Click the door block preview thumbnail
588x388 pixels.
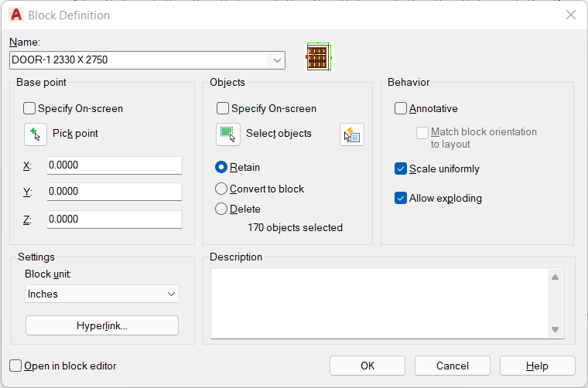(x=319, y=56)
